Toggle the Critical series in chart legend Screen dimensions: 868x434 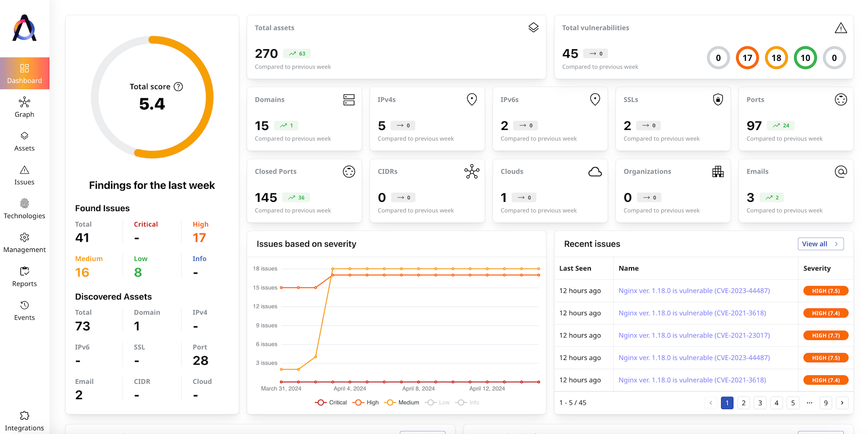coord(331,402)
